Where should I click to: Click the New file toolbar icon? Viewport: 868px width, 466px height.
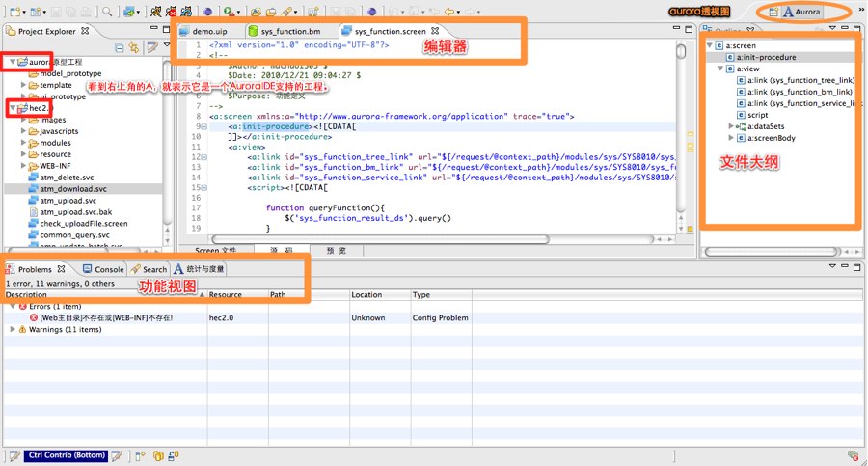tap(13, 12)
